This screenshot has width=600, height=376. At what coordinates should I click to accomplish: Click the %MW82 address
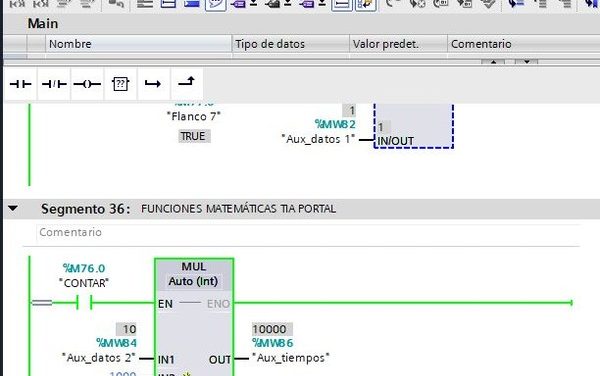(335, 124)
